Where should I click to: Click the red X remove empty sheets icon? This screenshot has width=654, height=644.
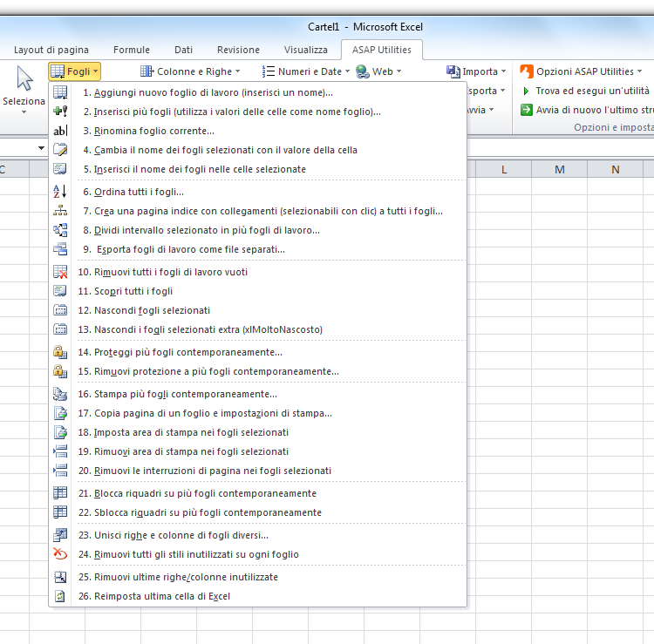pos(60,272)
